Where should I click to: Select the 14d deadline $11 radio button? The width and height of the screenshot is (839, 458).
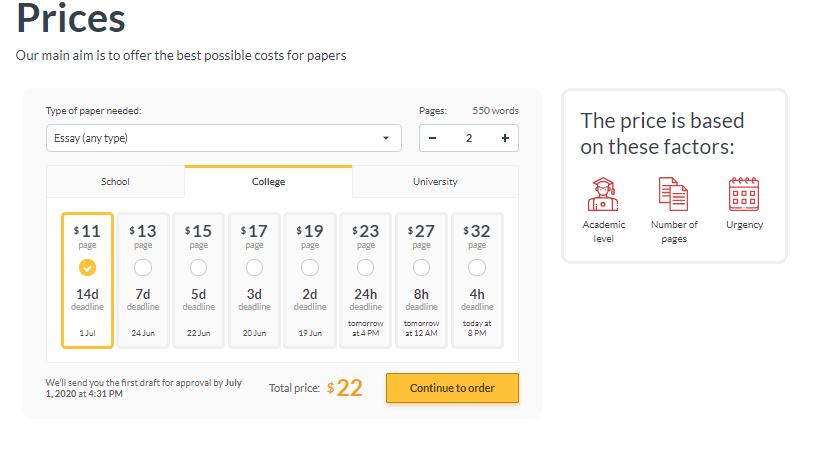87,267
